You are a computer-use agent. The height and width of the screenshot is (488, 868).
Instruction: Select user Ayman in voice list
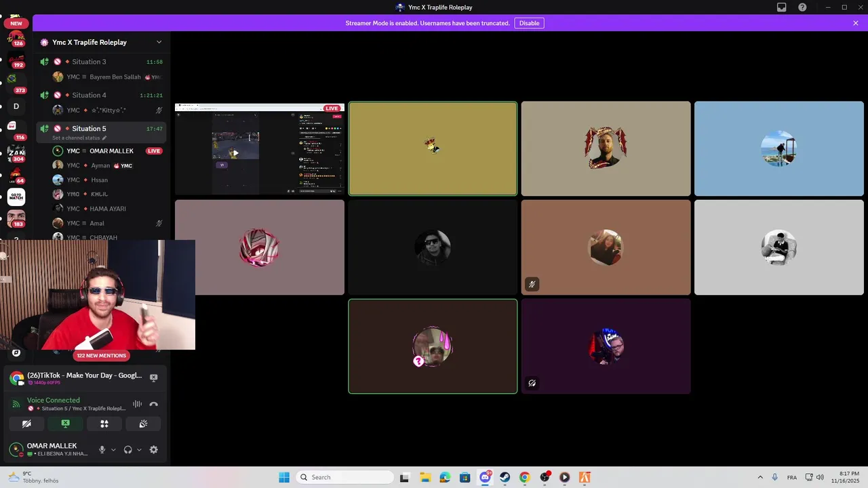click(x=108, y=165)
